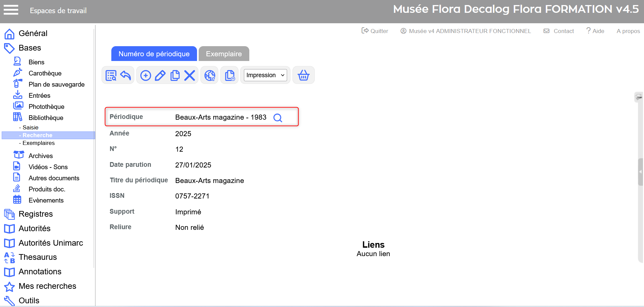The image size is (644, 307).
Task: Select the Numéro de périodique tab
Action: point(154,54)
